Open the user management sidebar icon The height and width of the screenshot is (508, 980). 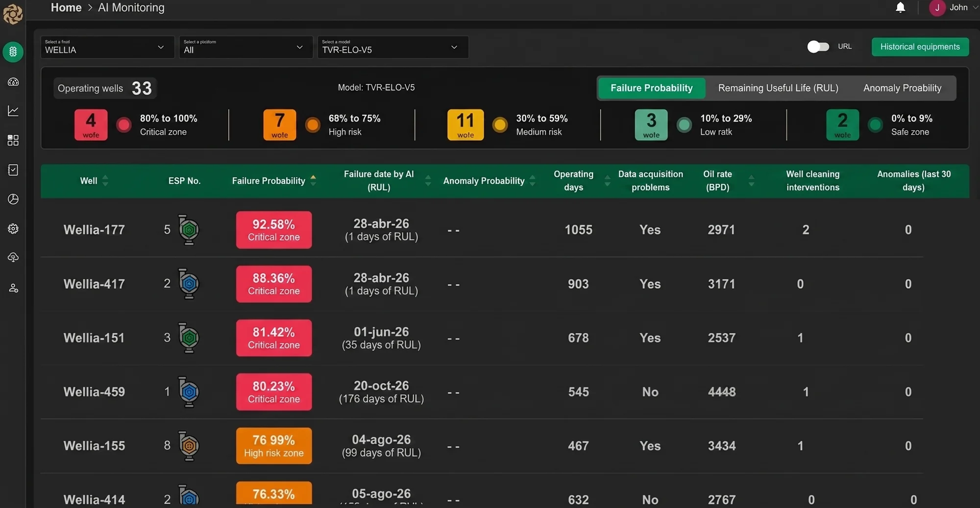pos(13,288)
